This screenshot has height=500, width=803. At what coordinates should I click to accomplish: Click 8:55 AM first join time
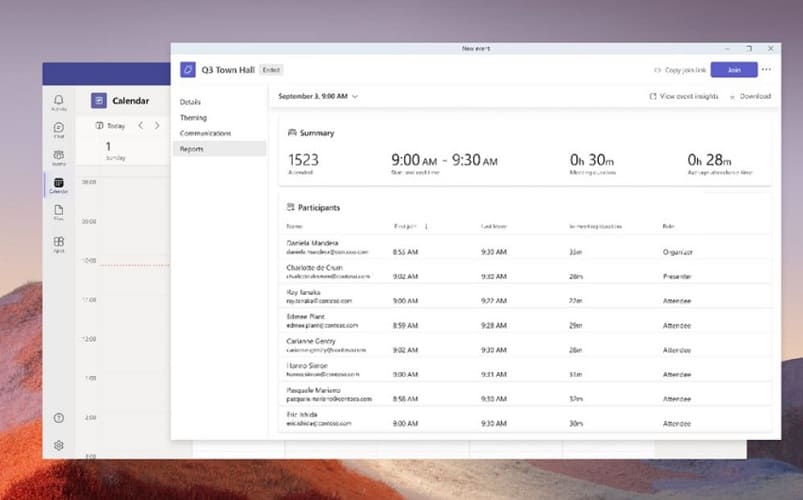coord(405,252)
